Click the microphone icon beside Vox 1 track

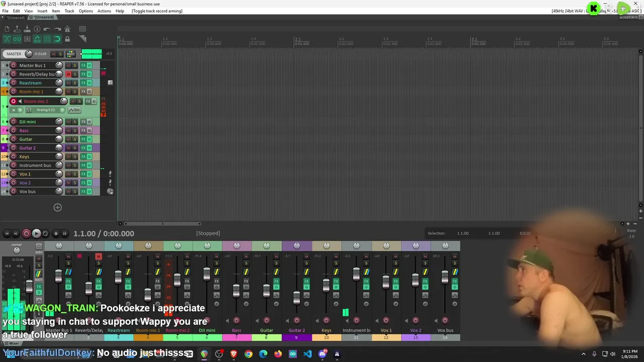(110, 174)
